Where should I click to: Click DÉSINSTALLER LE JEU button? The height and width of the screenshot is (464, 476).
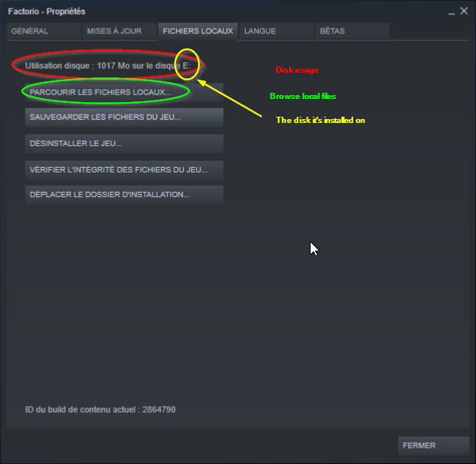click(x=124, y=143)
